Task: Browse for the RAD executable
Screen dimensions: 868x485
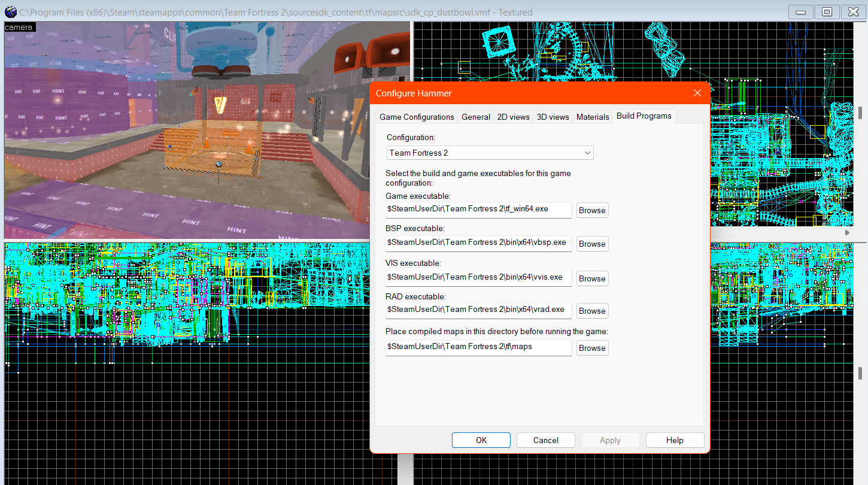Action: (x=592, y=311)
